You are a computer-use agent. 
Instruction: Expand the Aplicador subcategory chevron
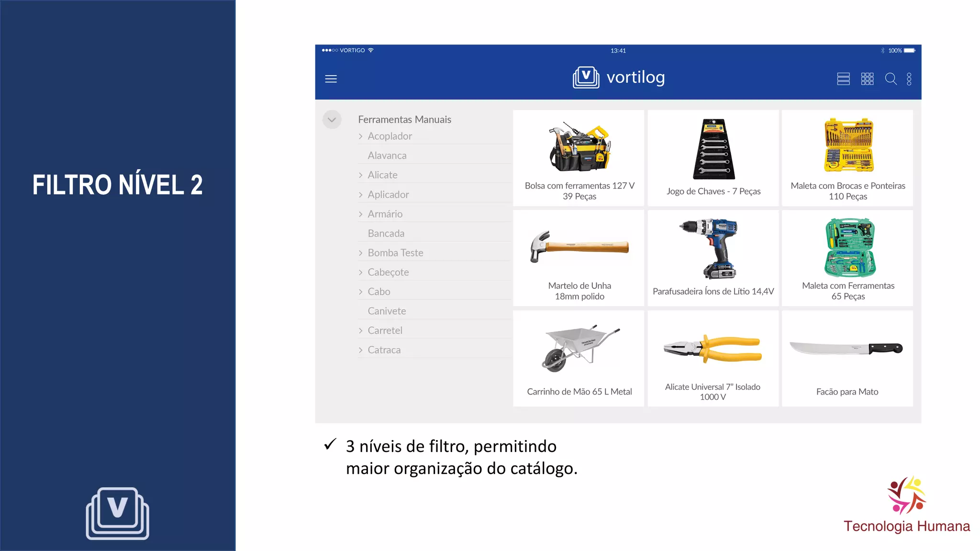click(360, 195)
